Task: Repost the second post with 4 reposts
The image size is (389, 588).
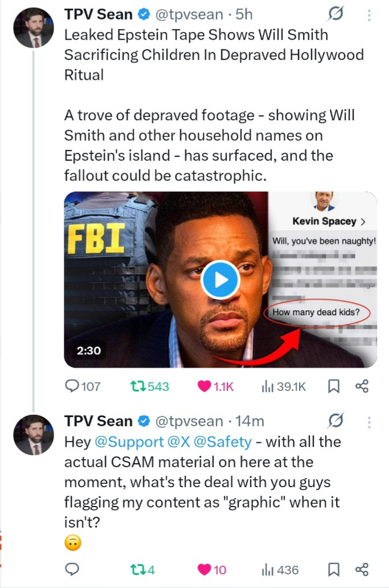Action: [x=137, y=569]
